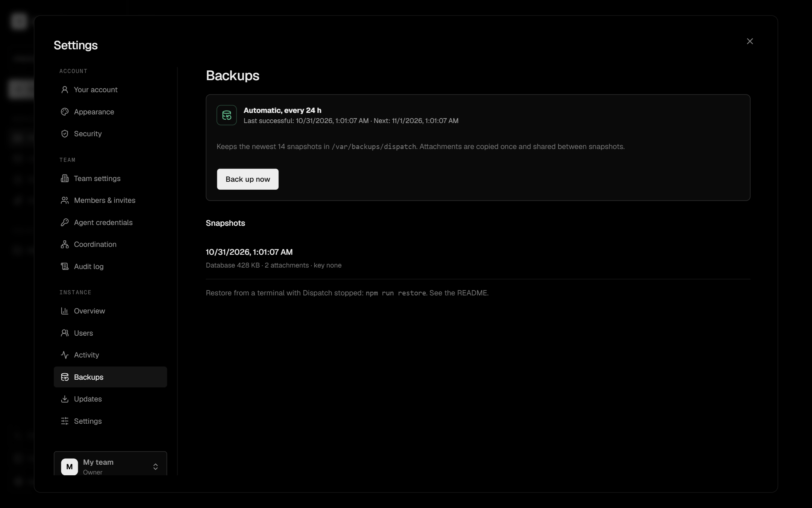Click the Back up now button
Screen dimensions: 812x508
pyautogui.click(x=248, y=179)
